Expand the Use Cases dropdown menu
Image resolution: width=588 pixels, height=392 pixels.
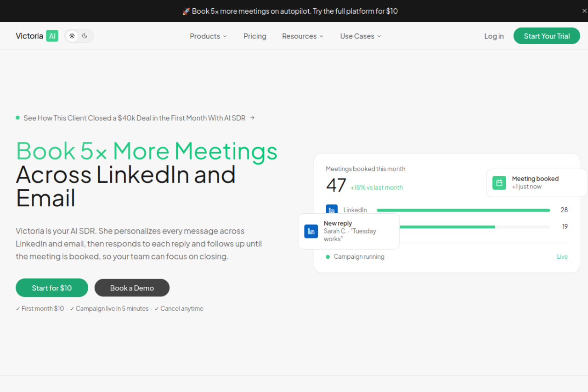tap(361, 36)
